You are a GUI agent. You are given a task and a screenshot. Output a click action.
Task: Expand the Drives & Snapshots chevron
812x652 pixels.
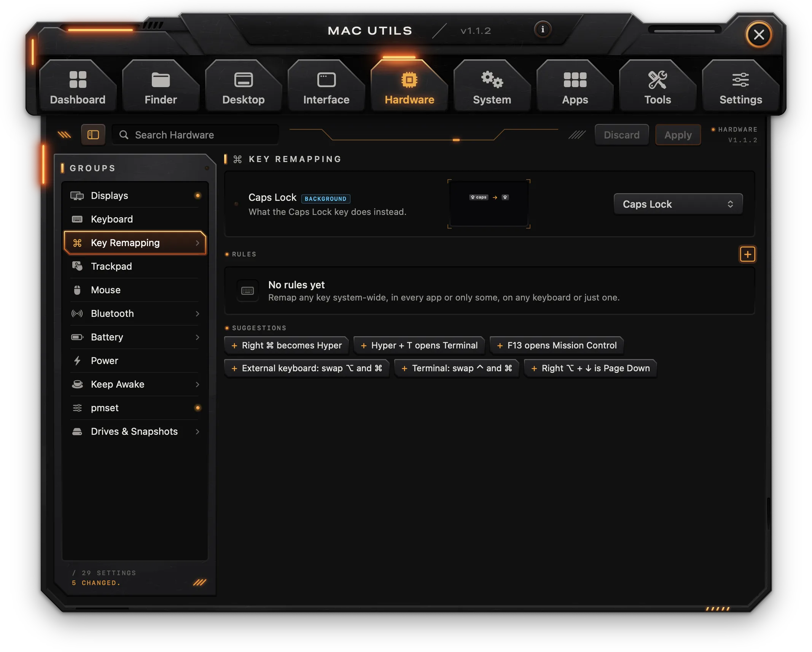(197, 431)
